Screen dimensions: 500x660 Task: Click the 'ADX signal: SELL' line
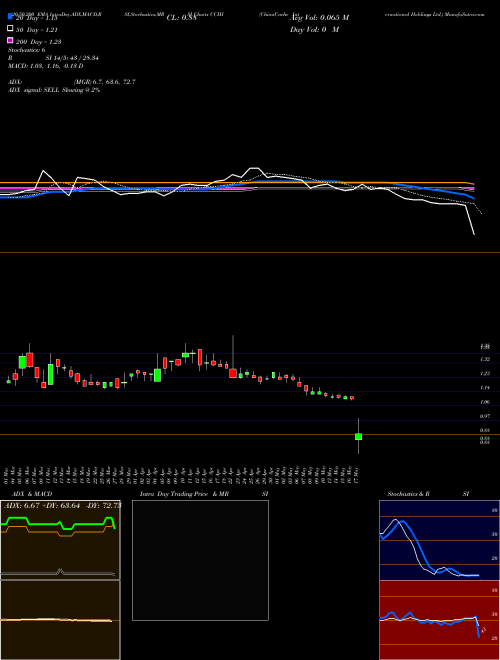tap(54, 90)
